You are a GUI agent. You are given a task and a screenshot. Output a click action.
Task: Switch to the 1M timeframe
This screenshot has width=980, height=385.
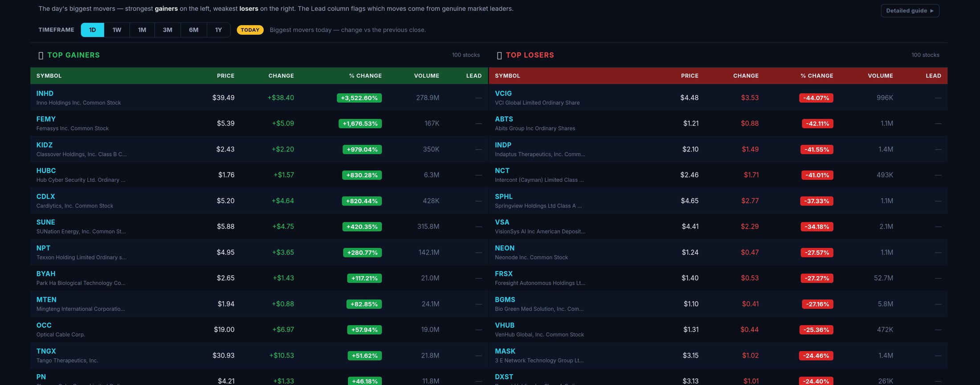142,30
